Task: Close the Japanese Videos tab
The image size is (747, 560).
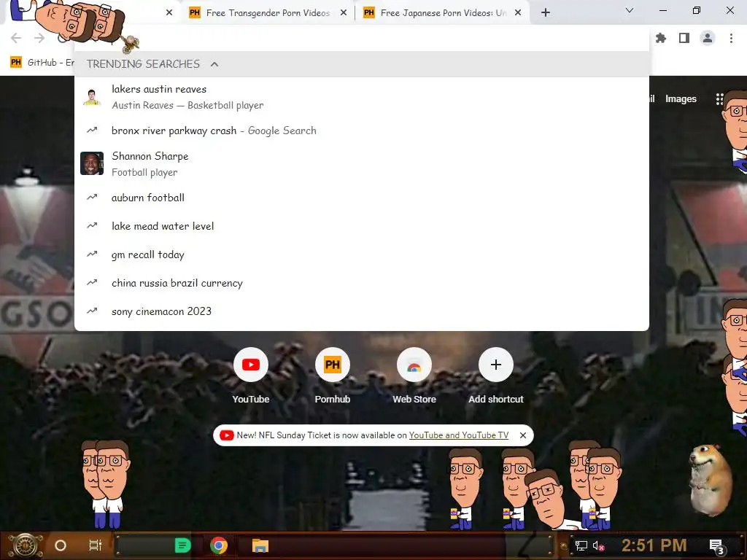Action: click(x=518, y=13)
